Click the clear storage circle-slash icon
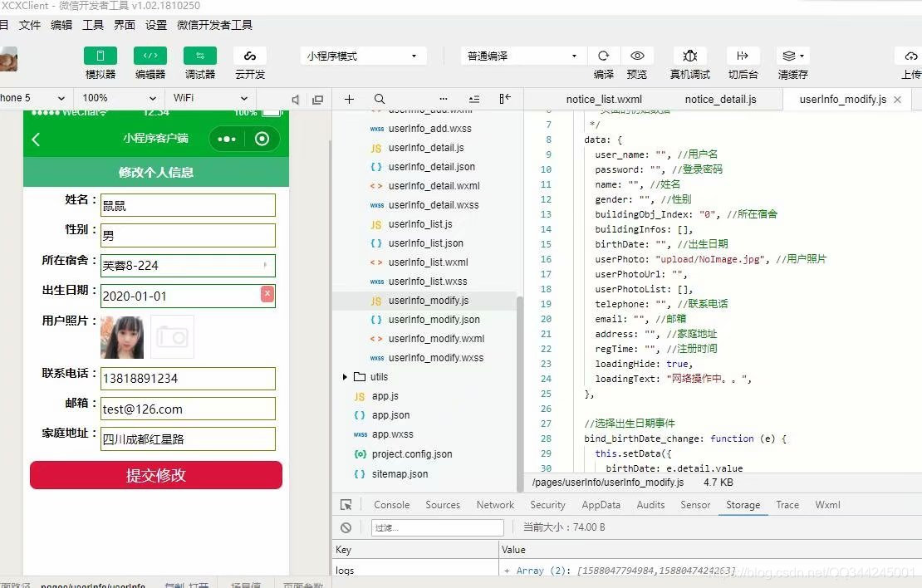922x588 pixels. coord(346,528)
